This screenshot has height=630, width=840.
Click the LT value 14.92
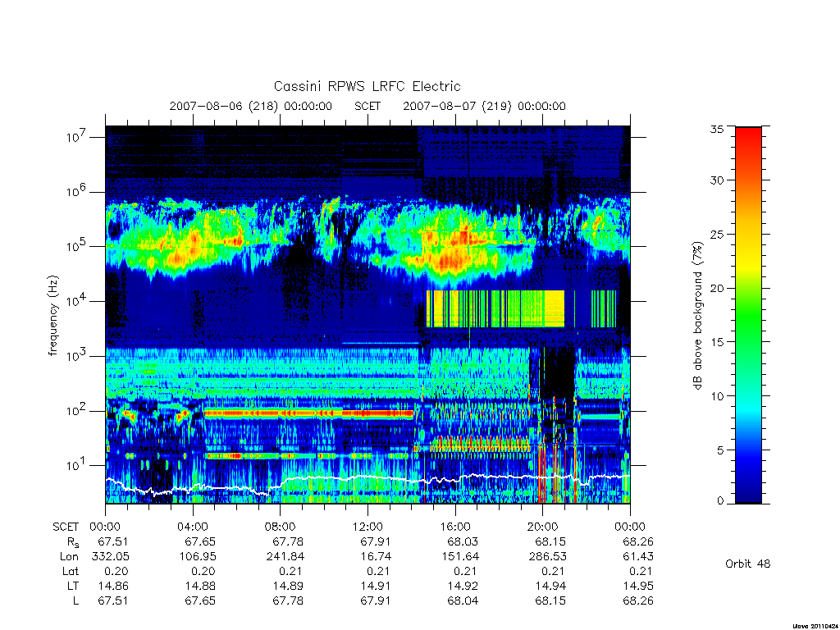tap(463, 586)
